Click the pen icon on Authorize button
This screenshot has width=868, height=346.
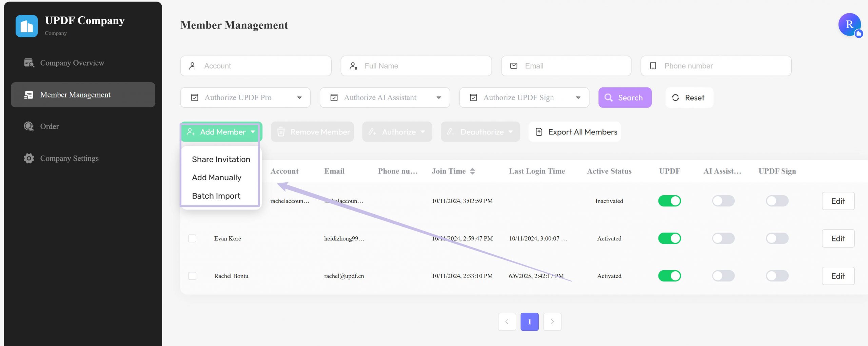(372, 132)
